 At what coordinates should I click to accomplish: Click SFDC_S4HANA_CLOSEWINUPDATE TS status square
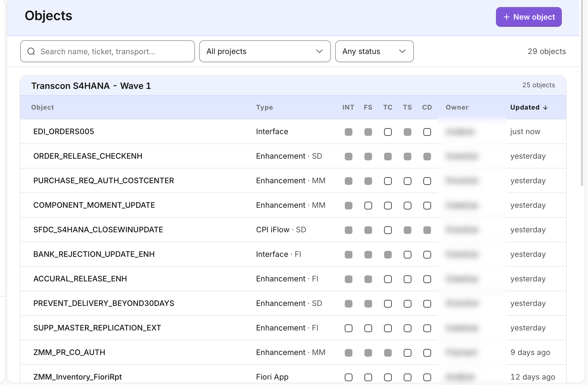407,230
